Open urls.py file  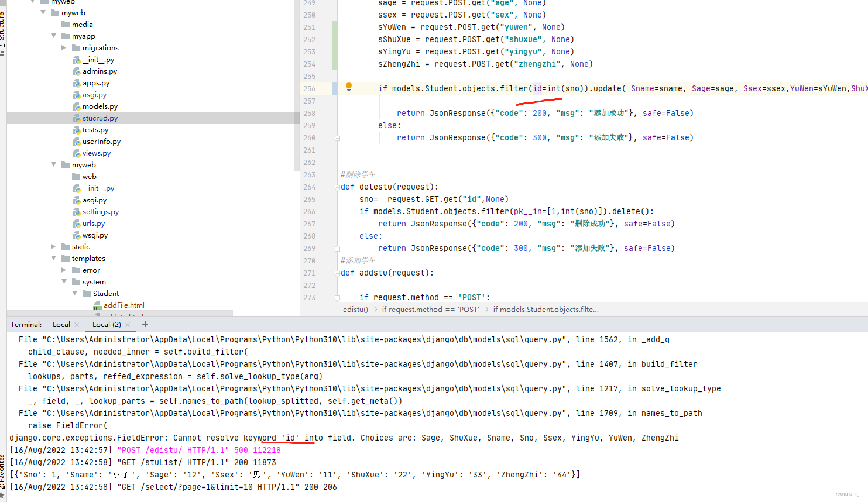pyautogui.click(x=94, y=223)
